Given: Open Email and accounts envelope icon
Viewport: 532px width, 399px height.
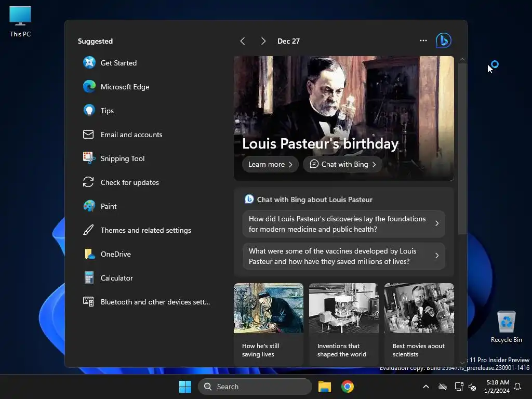Looking at the screenshot, I should coord(88,135).
